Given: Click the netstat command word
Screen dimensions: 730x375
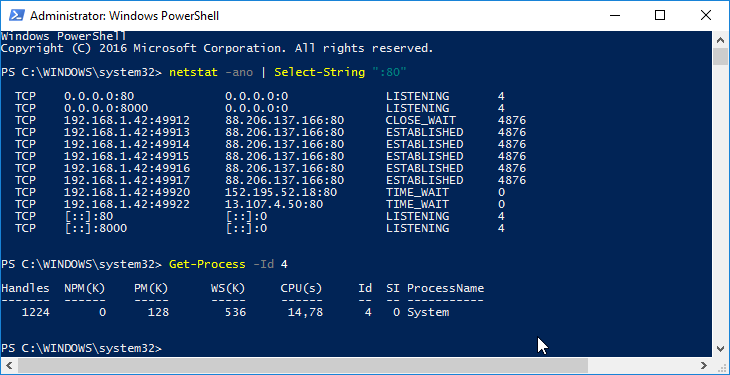Looking at the screenshot, I should click(193, 72).
